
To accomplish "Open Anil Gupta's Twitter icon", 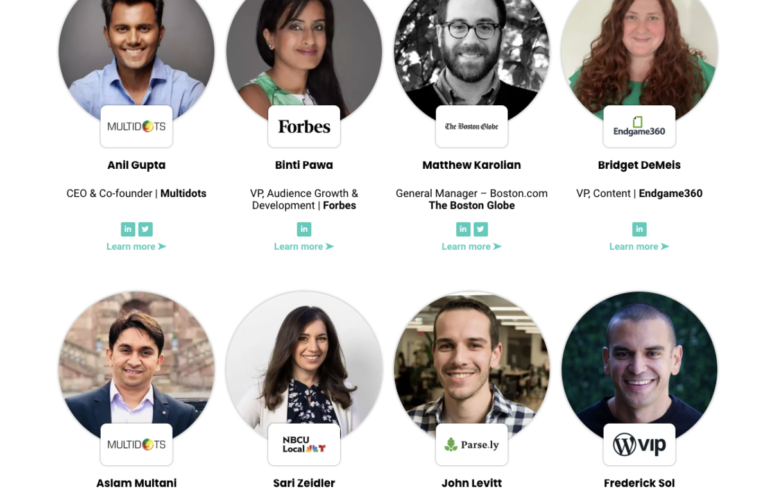I will click(145, 229).
